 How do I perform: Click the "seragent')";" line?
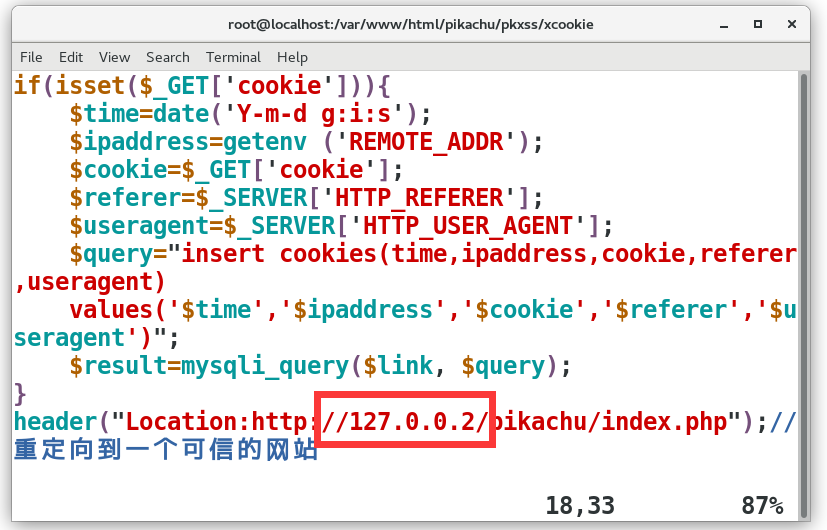click(x=97, y=338)
